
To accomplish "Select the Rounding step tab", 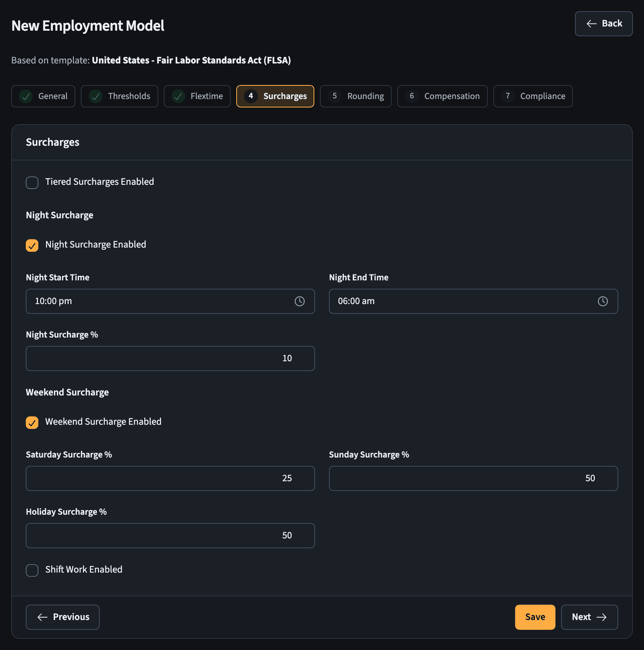I will pos(356,96).
